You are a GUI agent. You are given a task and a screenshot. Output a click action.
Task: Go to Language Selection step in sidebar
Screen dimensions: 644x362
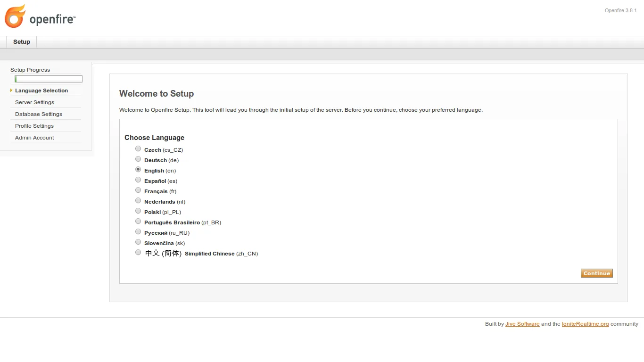[x=41, y=90]
